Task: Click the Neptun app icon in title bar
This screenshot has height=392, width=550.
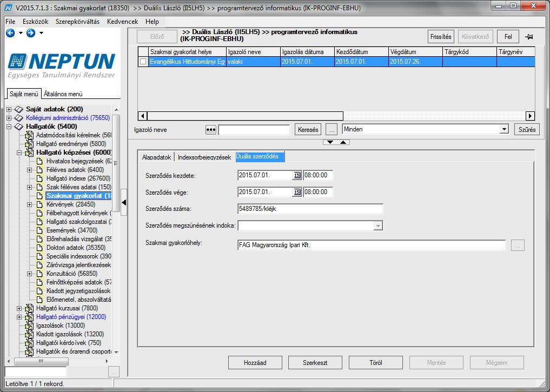Action: pyautogui.click(x=8, y=8)
